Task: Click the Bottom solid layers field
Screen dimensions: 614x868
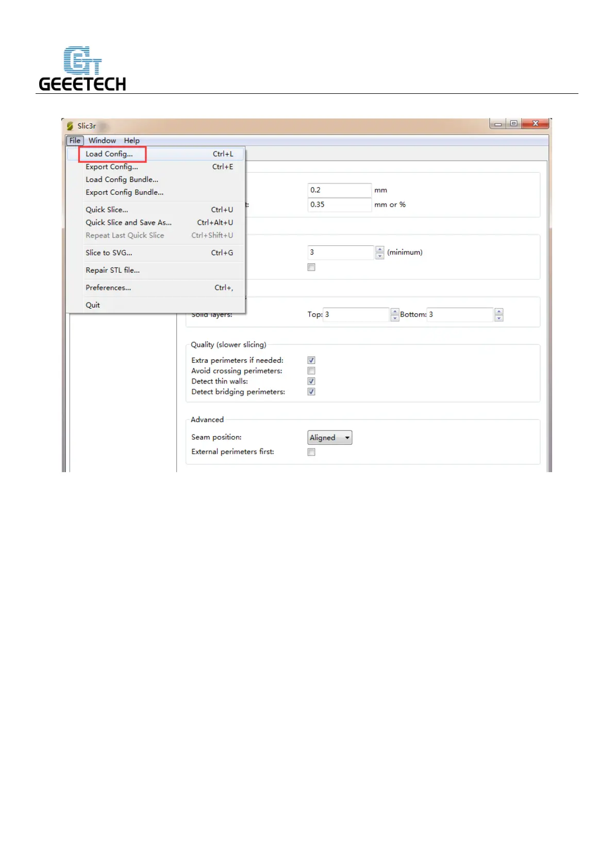Action: (460, 314)
